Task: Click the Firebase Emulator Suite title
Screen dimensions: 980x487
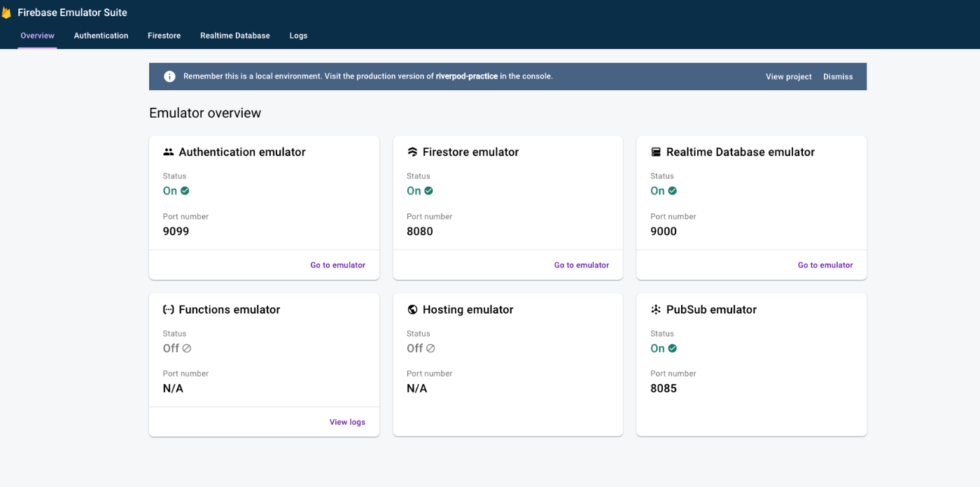Action: click(72, 13)
